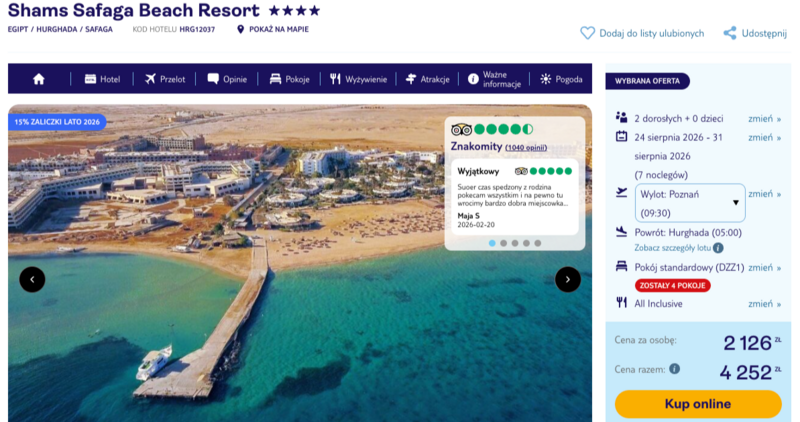Switch to the Pogoda tab
This screenshot has height=422, width=800.
(x=561, y=79)
